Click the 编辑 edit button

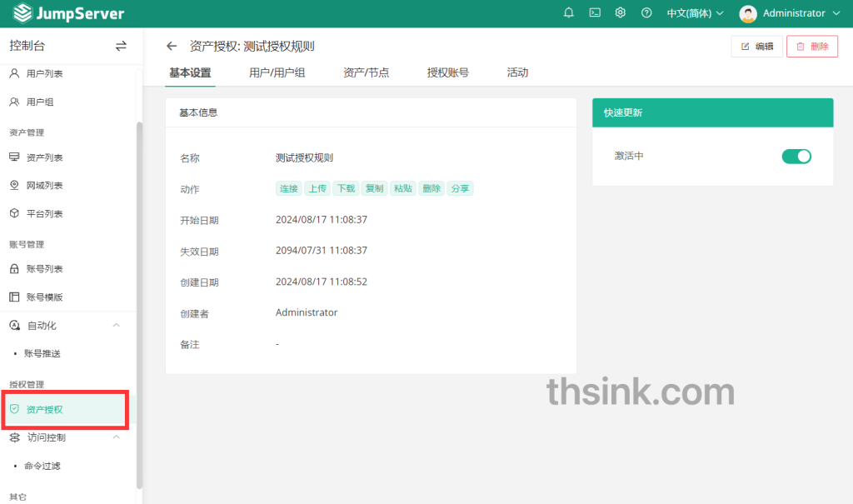[x=756, y=47]
